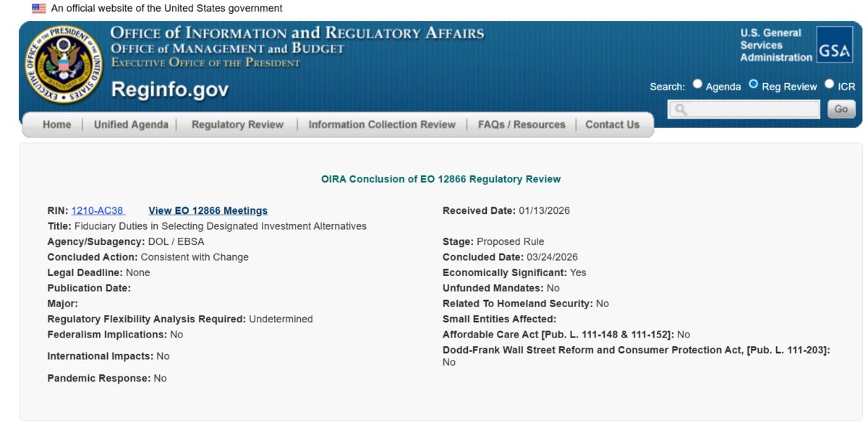Click the Reginfo.gov logo text
This screenshot has width=868, height=422.
pos(169,90)
